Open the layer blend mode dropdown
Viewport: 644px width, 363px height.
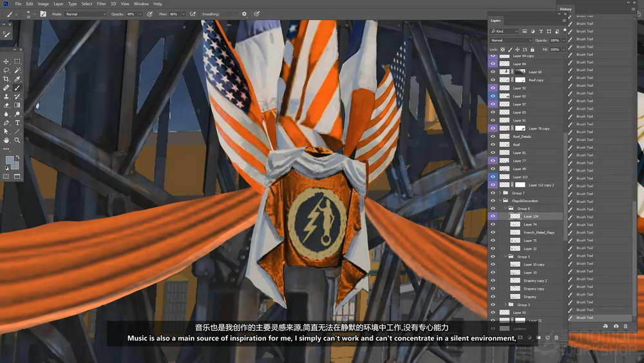(x=511, y=40)
